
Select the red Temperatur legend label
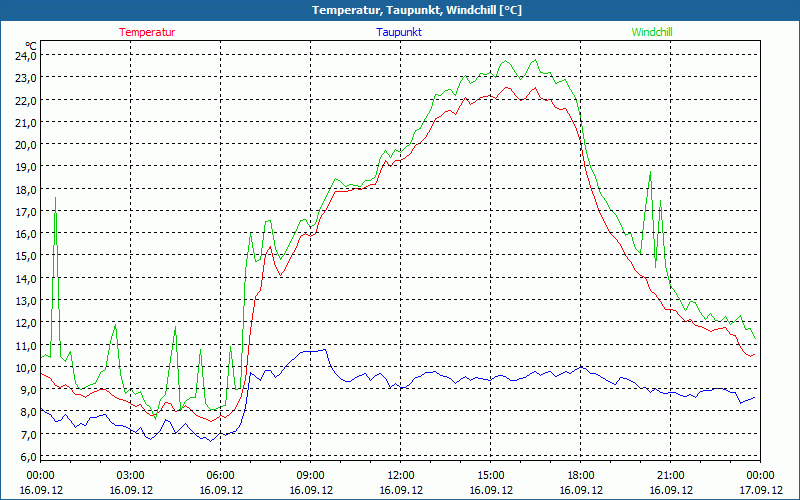pos(147,32)
